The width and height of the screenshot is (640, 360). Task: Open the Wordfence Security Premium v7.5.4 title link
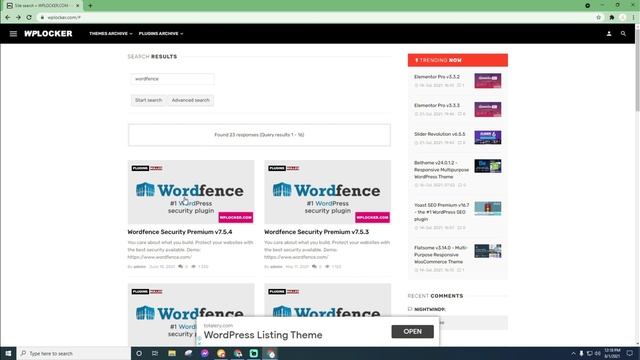pos(180,232)
